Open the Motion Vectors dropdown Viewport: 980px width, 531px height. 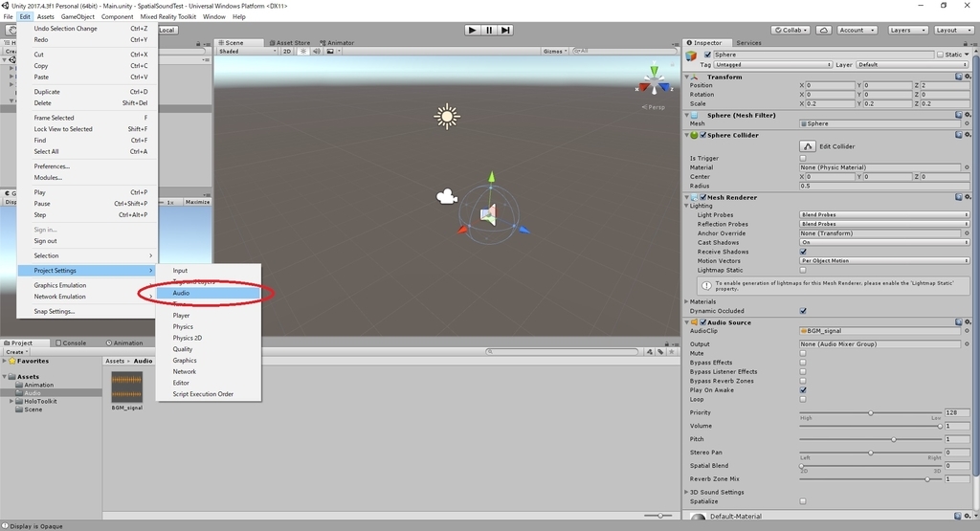[x=884, y=261]
